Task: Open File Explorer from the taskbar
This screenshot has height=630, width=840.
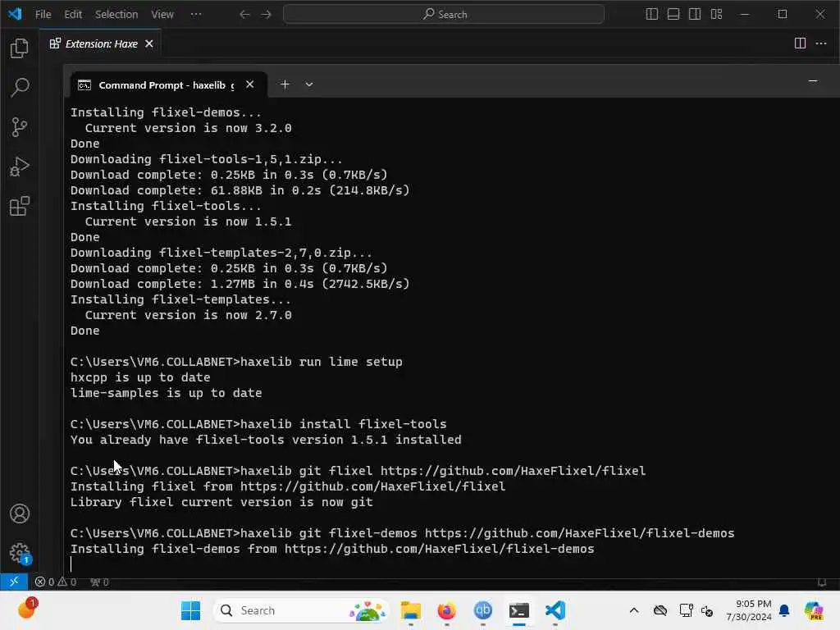Action: 411,610
